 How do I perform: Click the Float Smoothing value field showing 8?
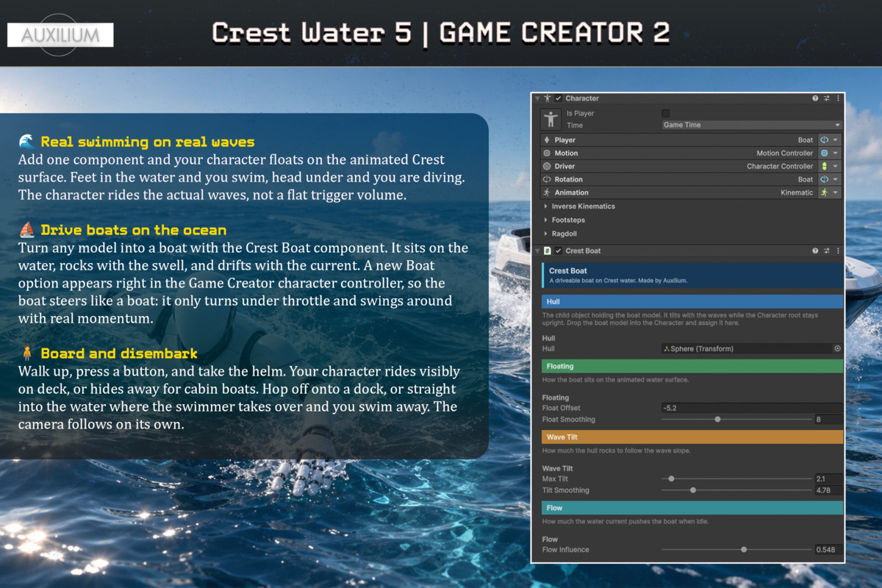[828, 420]
